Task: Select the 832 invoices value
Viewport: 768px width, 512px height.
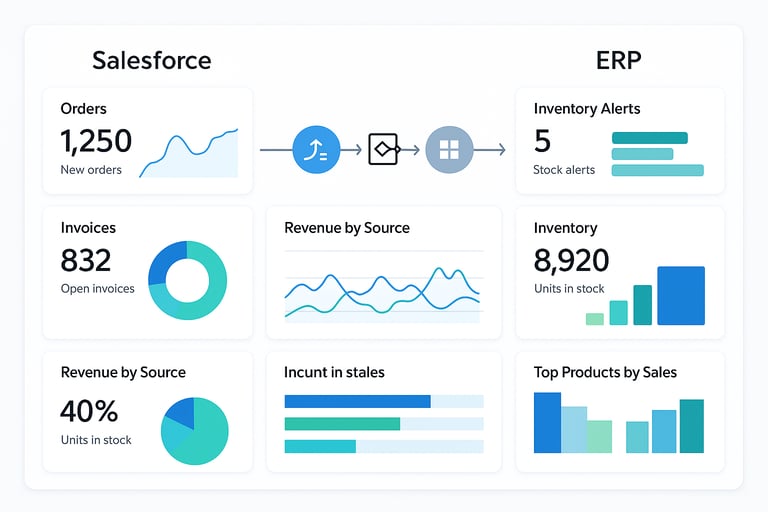Action: [x=86, y=260]
